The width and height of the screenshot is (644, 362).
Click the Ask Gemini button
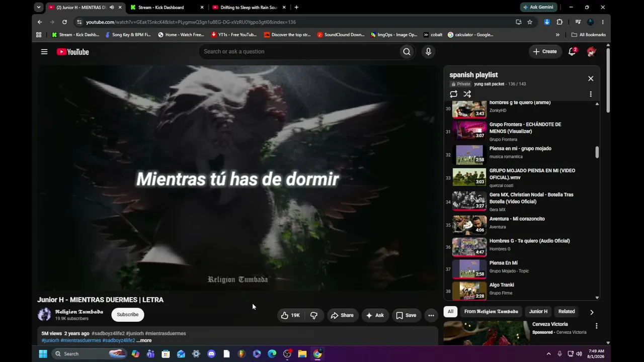pos(538,8)
